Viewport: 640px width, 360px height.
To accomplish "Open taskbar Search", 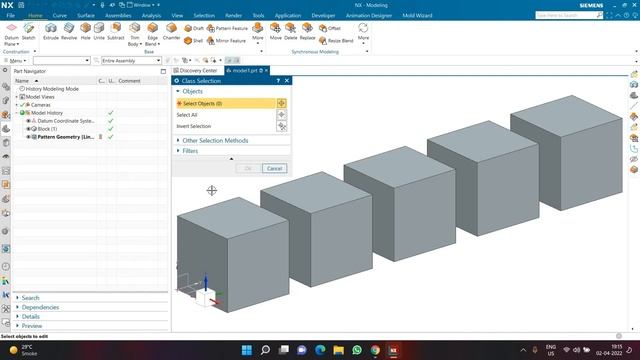I will pos(265,350).
